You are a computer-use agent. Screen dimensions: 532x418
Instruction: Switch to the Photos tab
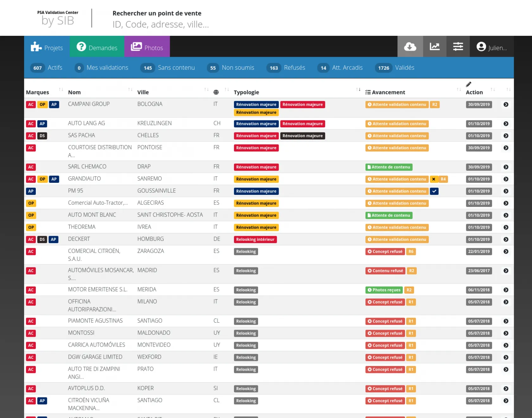(147, 47)
